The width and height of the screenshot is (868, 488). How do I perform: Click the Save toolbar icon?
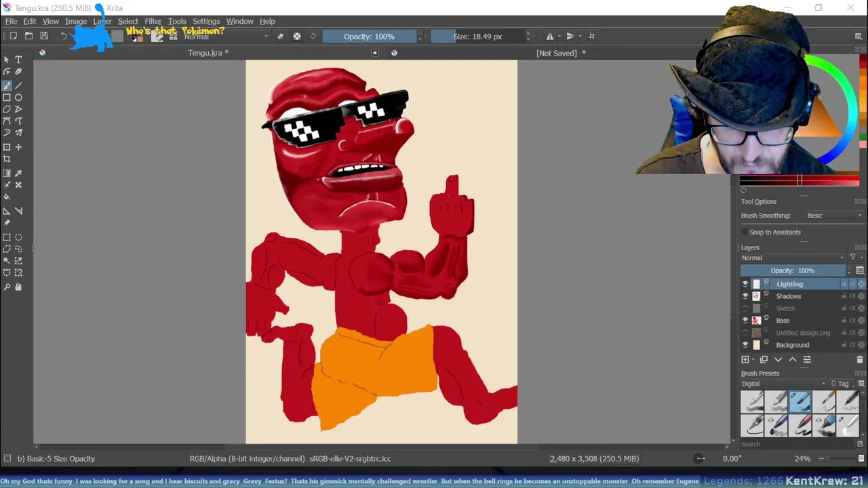44,36
